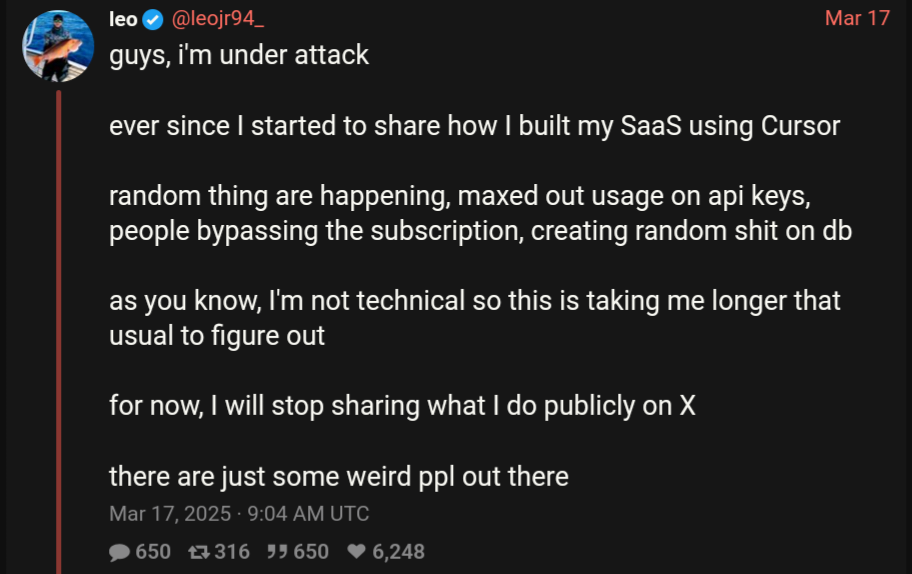
Task: Click the retweet arrows icon
Action: (x=199, y=551)
